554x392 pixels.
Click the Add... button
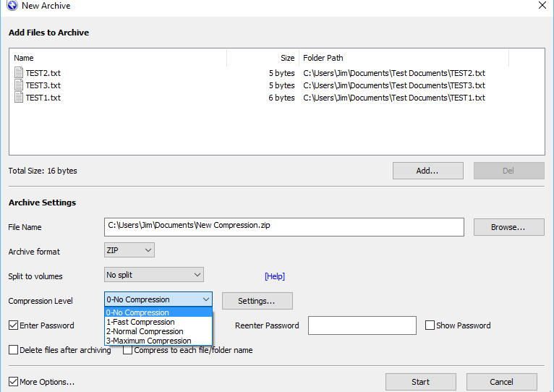(428, 171)
